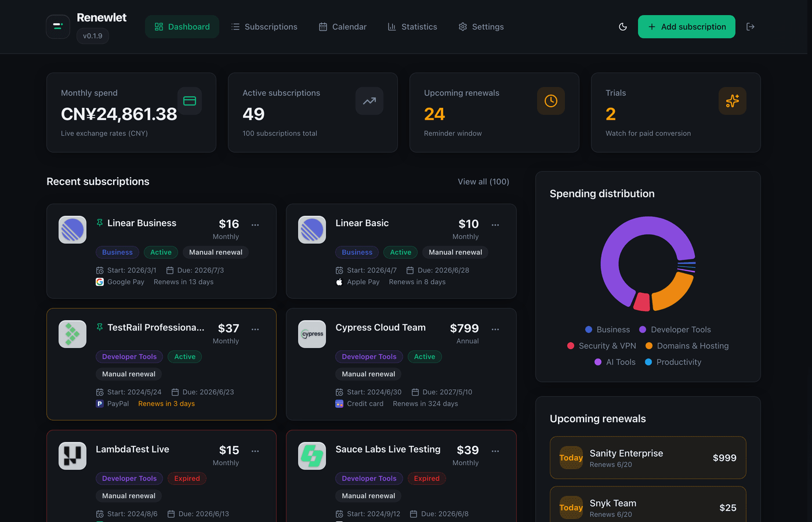Open the Sauce Labs Live Testing options menu
The image size is (812, 522).
[495, 451]
